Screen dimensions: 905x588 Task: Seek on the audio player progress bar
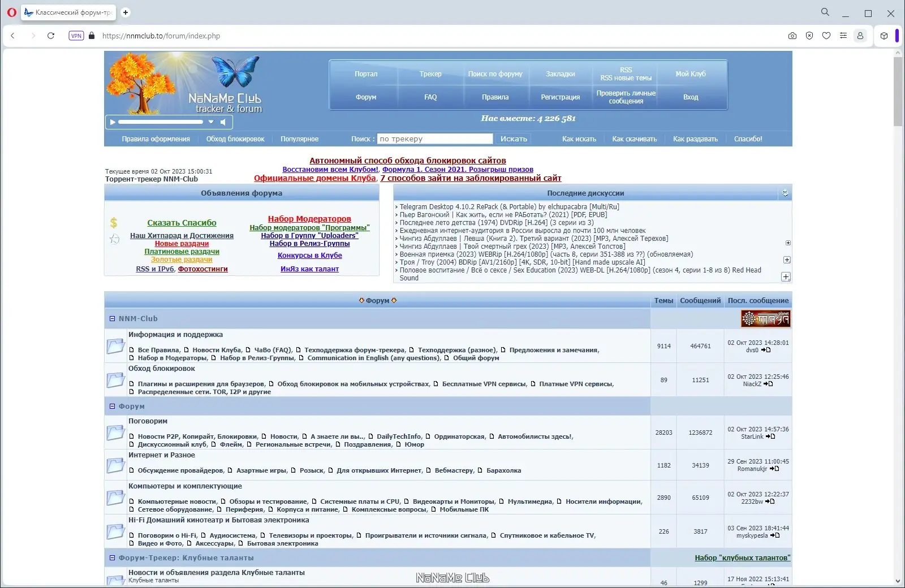(x=161, y=122)
